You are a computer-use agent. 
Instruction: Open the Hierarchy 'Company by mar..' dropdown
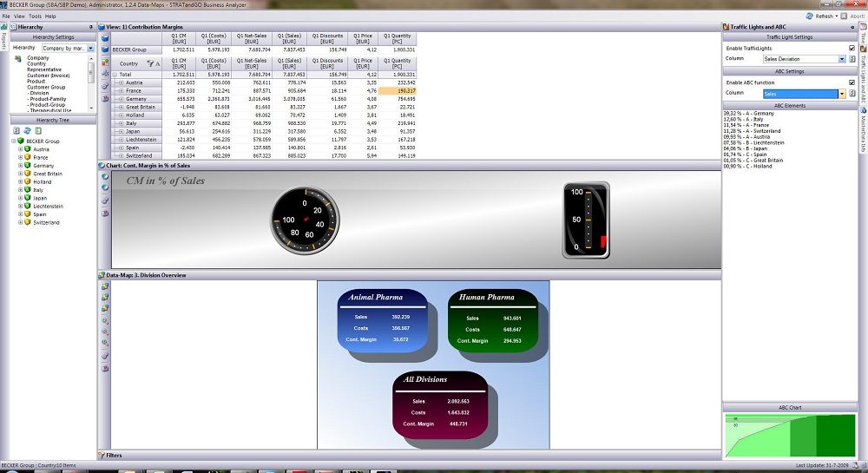click(90, 48)
